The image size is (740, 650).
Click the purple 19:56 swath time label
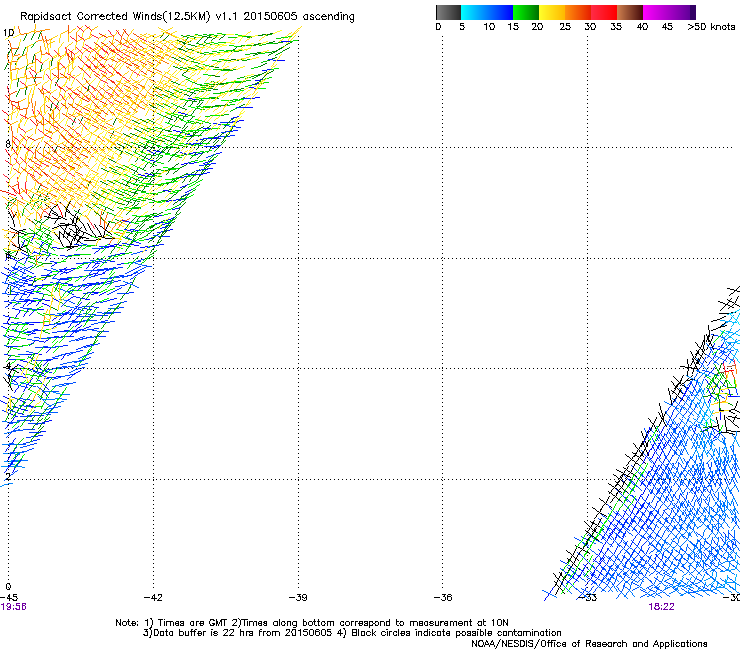click(13, 607)
